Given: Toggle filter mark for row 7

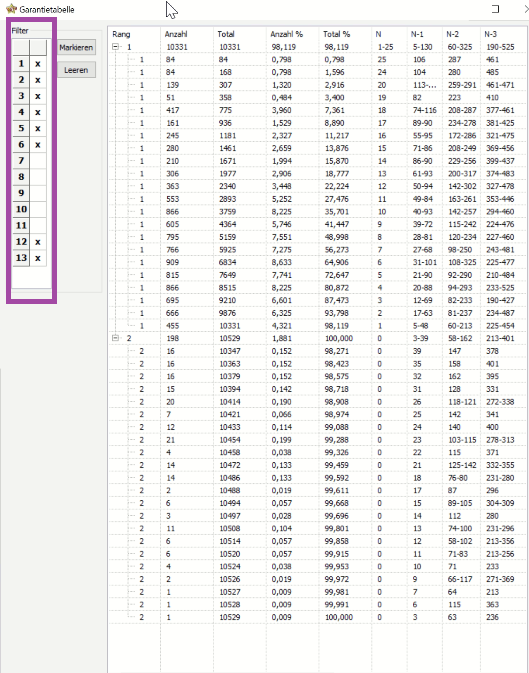Looking at the screenshot, I should [x=38, y=161].
